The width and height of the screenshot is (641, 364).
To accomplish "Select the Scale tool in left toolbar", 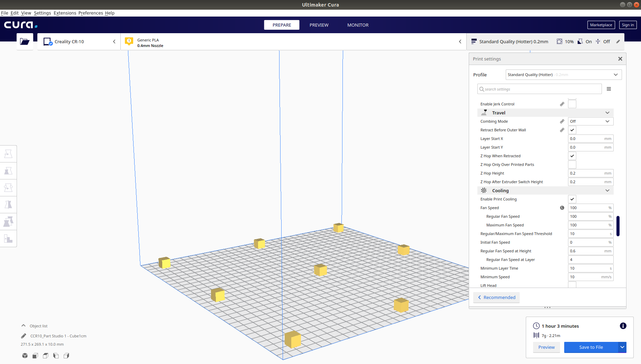I will pos(8,171).
